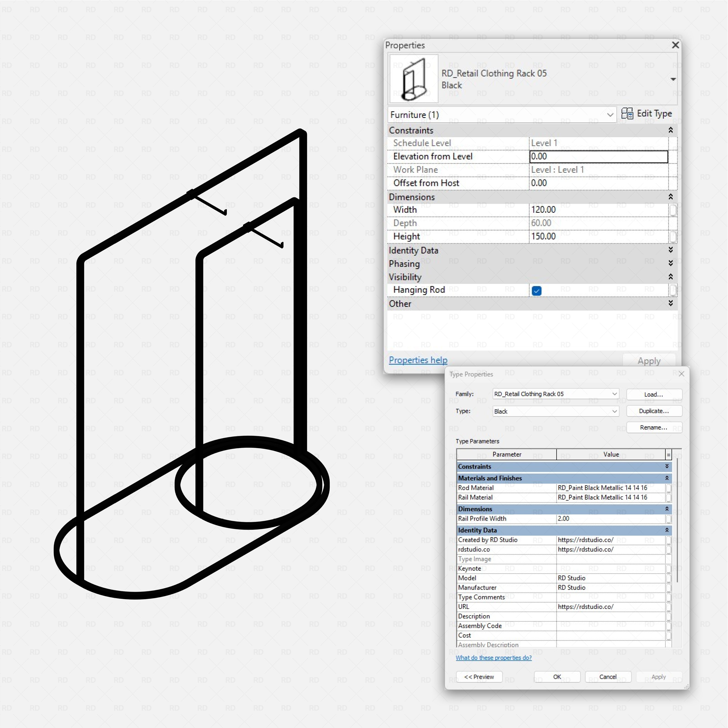Open the Type dropdown showing Black
Image resolution: width=728 pixels, height=728 pixels.
pyautogui.click(x=556, y=411)
